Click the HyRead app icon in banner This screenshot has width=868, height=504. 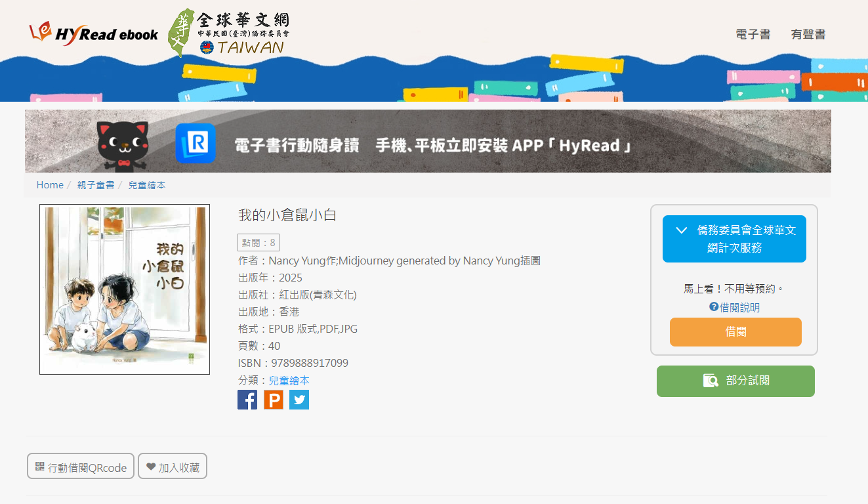click(196, 143)
